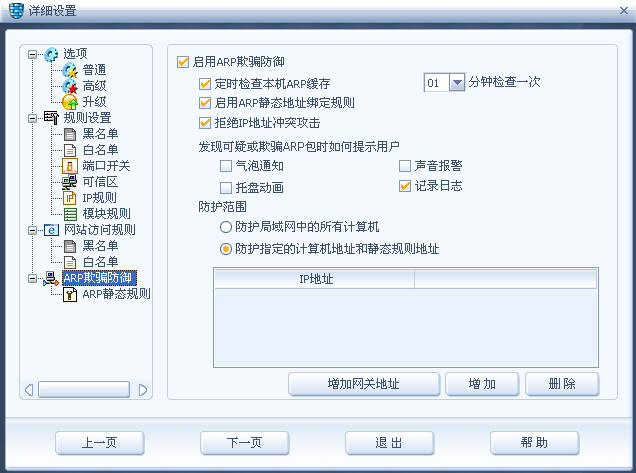Open the 模块规则 module rules icon
Image resolution: width=636 pixels, height=473 pixels.
(x=70, y=214)
